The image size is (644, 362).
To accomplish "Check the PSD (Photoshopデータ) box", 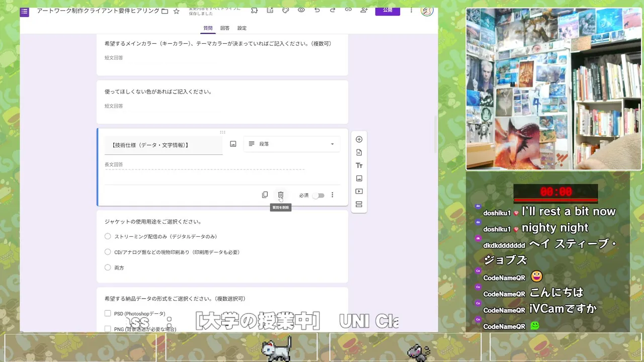I will coord(108,313).
